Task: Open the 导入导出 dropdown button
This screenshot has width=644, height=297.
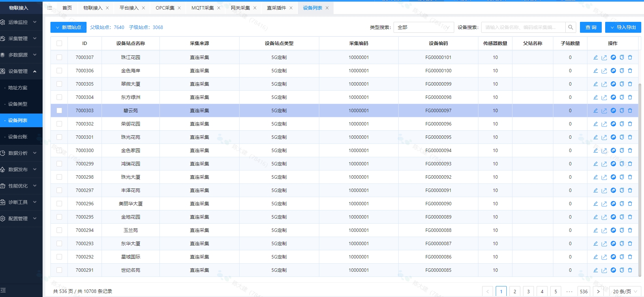Action: [623, 27]
